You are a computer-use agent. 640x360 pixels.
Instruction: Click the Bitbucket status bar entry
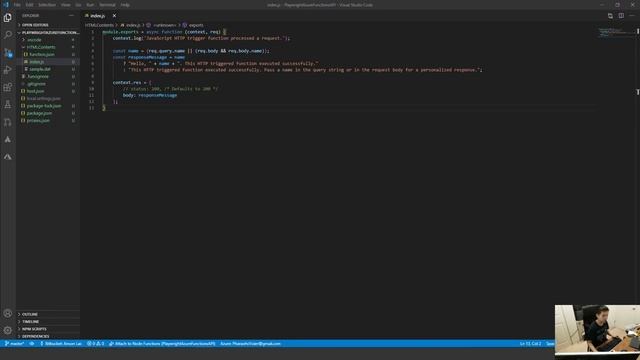[61, 344]
